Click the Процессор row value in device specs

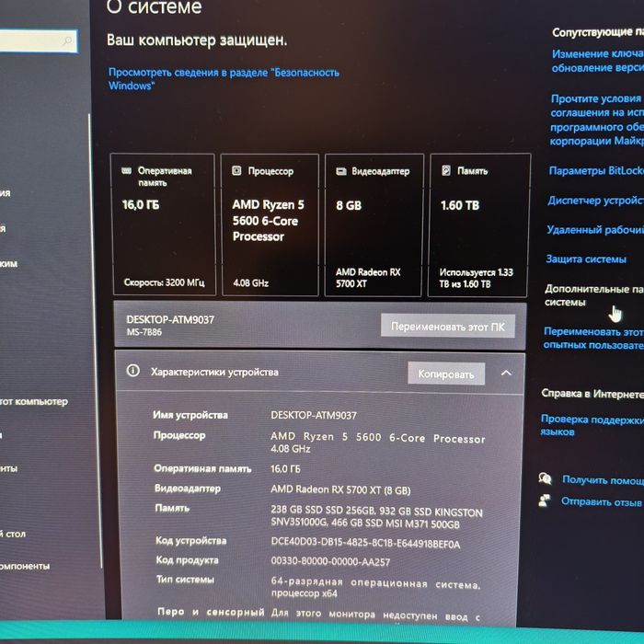coord(377,443)
